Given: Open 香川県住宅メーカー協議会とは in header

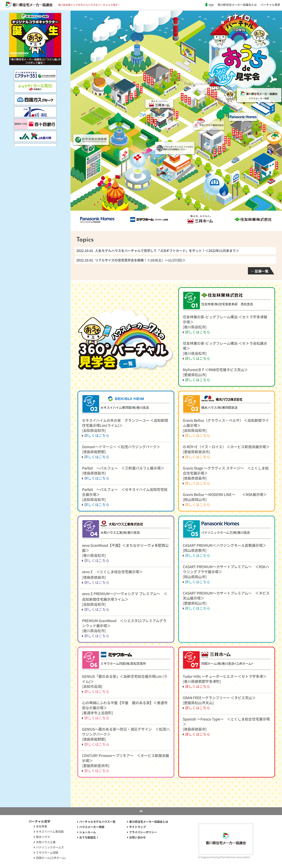Looking at the screenshot, I should [x=237, y=5].
